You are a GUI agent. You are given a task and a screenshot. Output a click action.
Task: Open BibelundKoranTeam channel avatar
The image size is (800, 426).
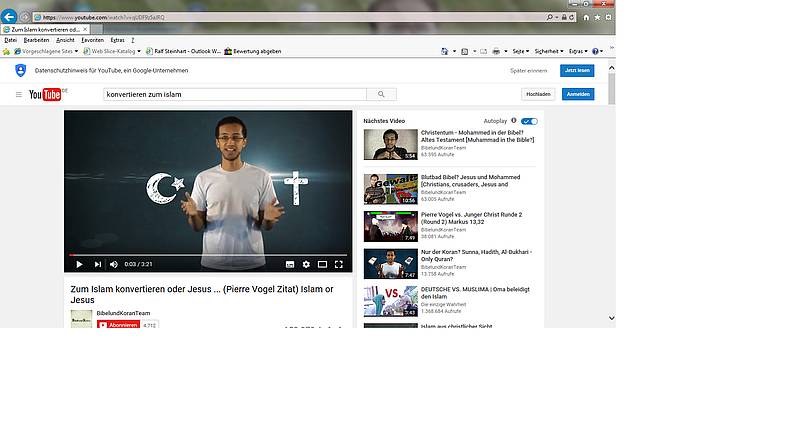pos(81,319)
